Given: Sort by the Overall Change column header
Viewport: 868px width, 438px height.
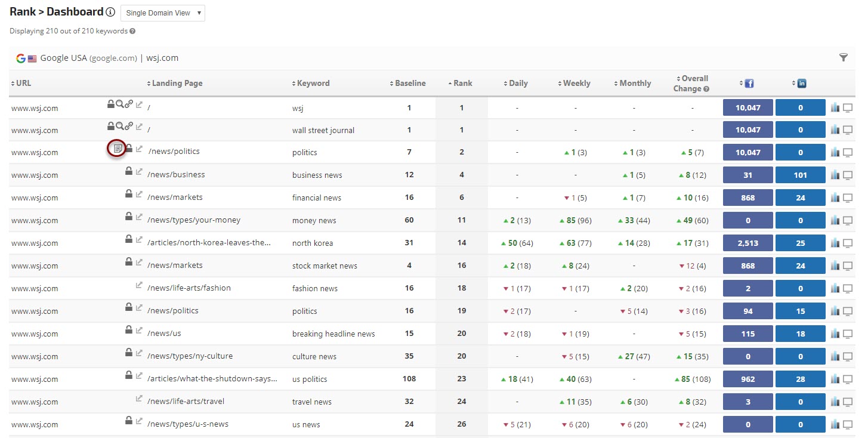Looking at the screenshot, I should point(692,84).
